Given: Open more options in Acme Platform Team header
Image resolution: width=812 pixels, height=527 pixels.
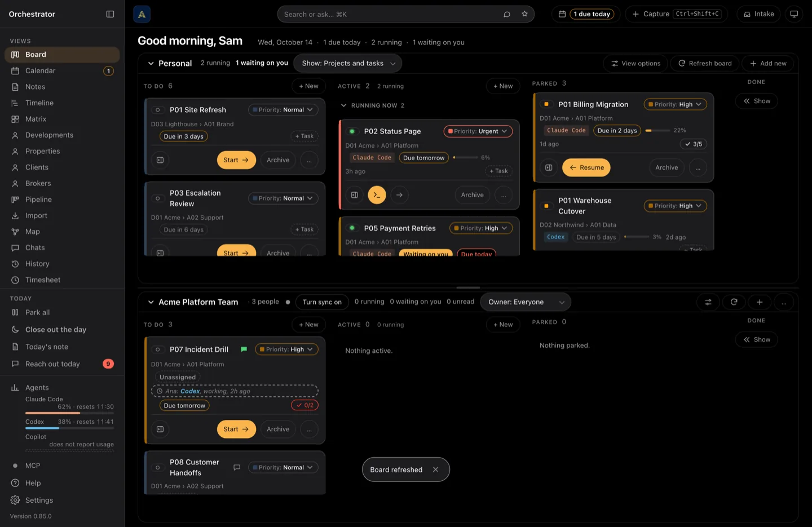Looking at the screenshot, I should [x=784, y=302].
